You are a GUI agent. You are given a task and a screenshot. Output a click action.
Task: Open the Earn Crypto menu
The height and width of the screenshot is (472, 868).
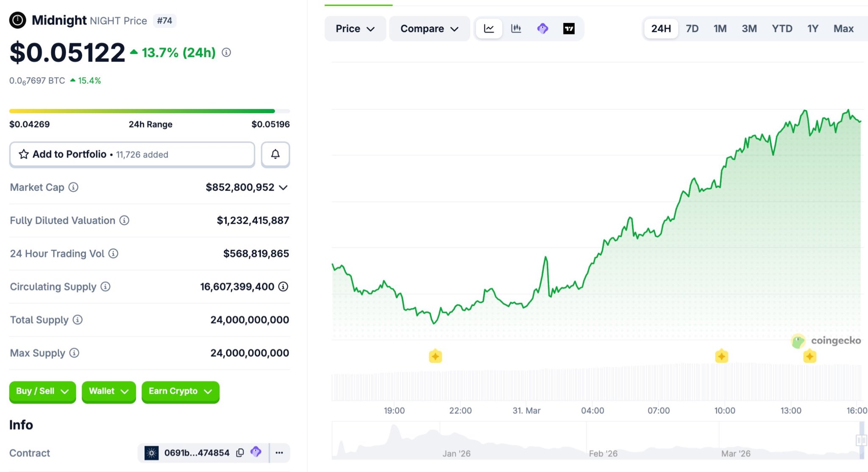tap(180, 391)
